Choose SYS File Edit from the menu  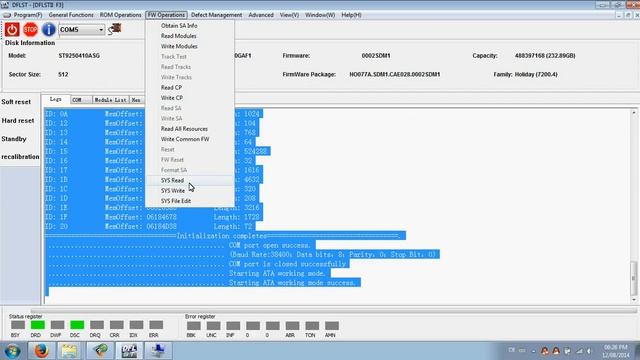coord(190,201)
